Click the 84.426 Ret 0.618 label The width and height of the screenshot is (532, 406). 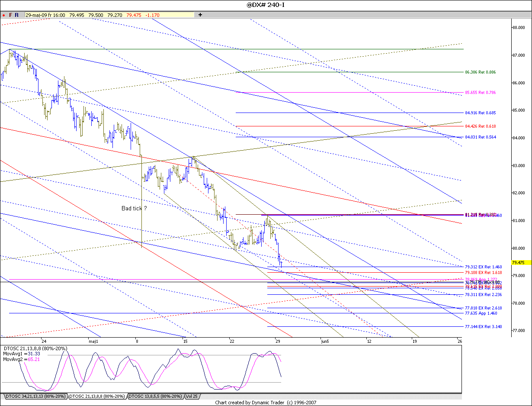tap(480, 126)
